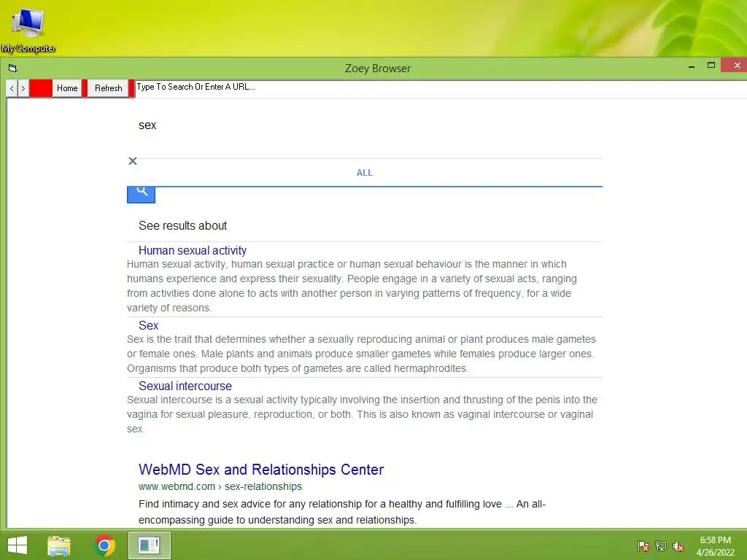
Task: Open the Home page
Action: coord(67,88)
